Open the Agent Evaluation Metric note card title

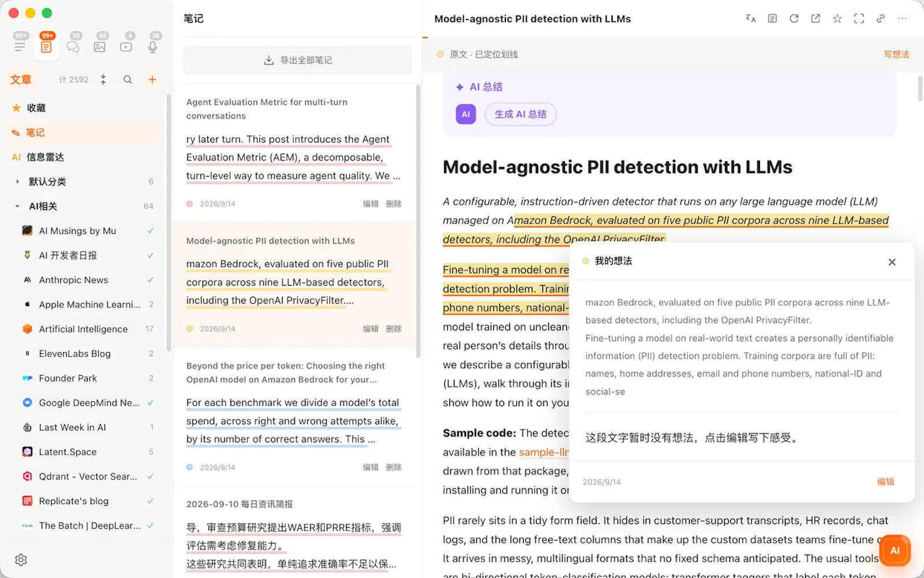(x=267, y=109)
